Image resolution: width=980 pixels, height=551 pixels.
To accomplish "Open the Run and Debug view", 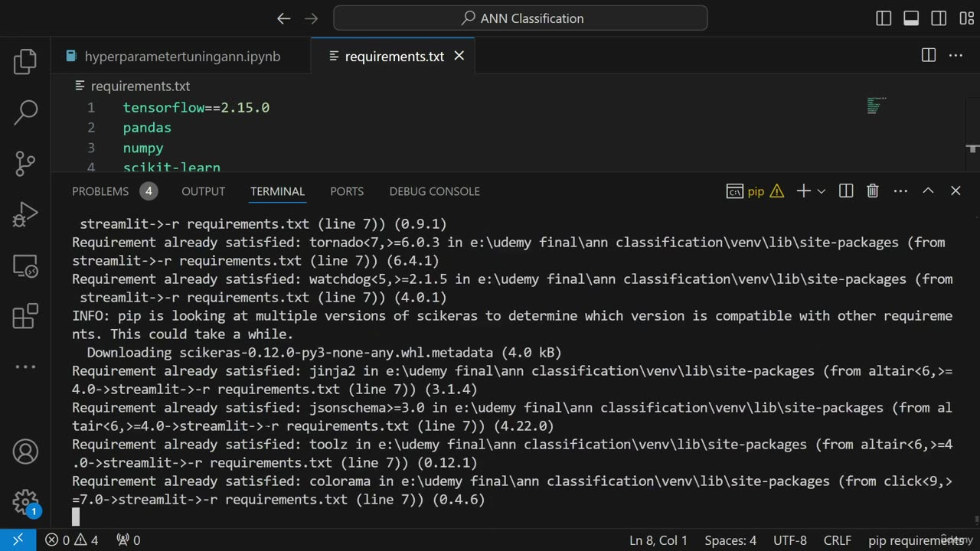I will 25,215.
